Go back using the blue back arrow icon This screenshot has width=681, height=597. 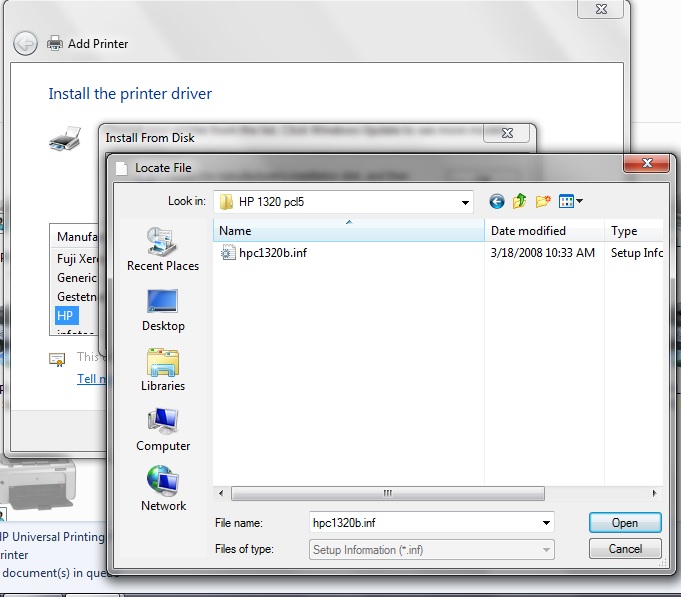tap(496, 201)
